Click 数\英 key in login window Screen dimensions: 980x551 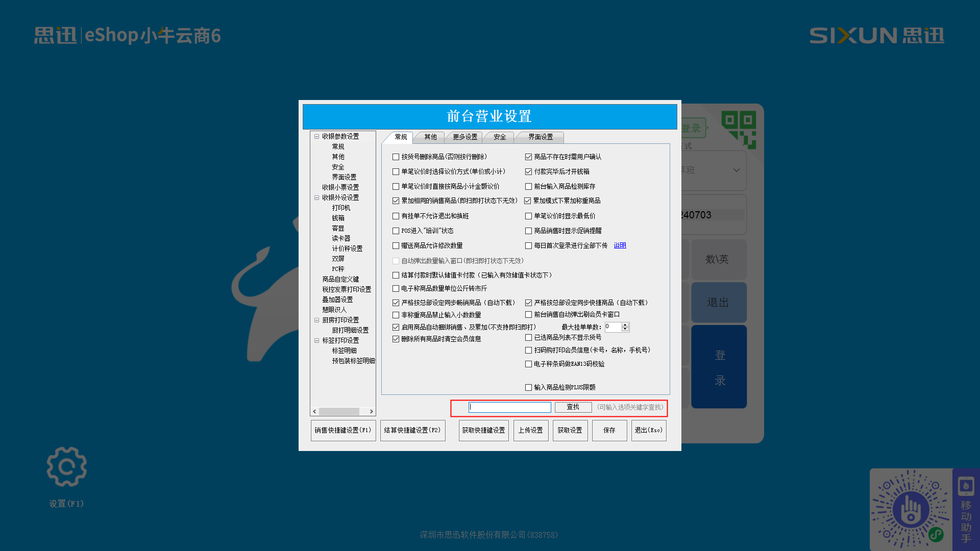(719, 259)
